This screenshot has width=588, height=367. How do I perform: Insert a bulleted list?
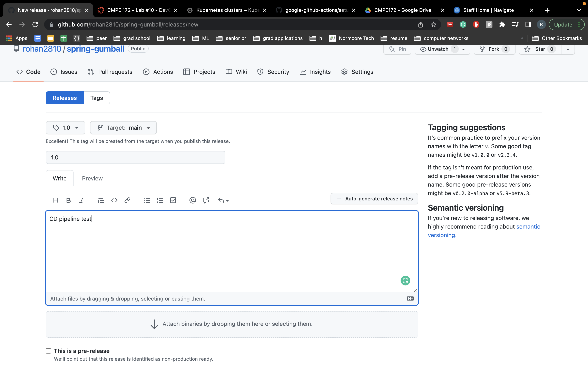pyautogui.click(x=147, y=200)
